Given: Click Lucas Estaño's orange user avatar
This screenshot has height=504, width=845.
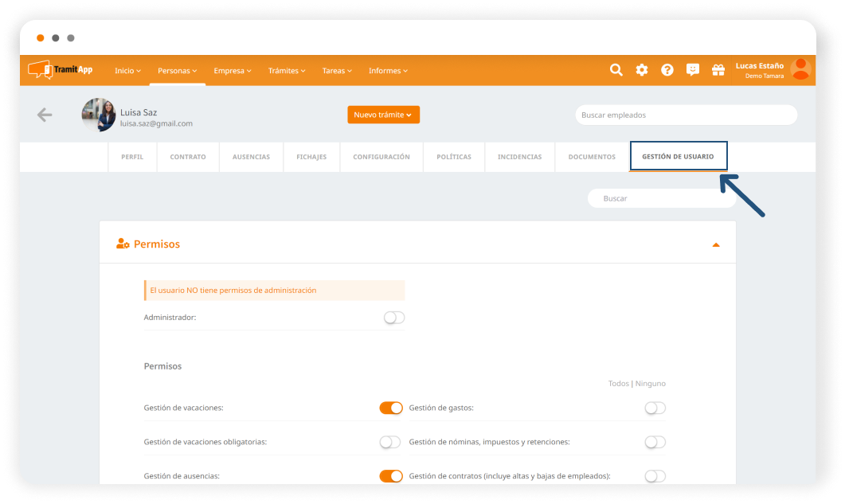Looking at the screenshot, I should pos(800,69).
